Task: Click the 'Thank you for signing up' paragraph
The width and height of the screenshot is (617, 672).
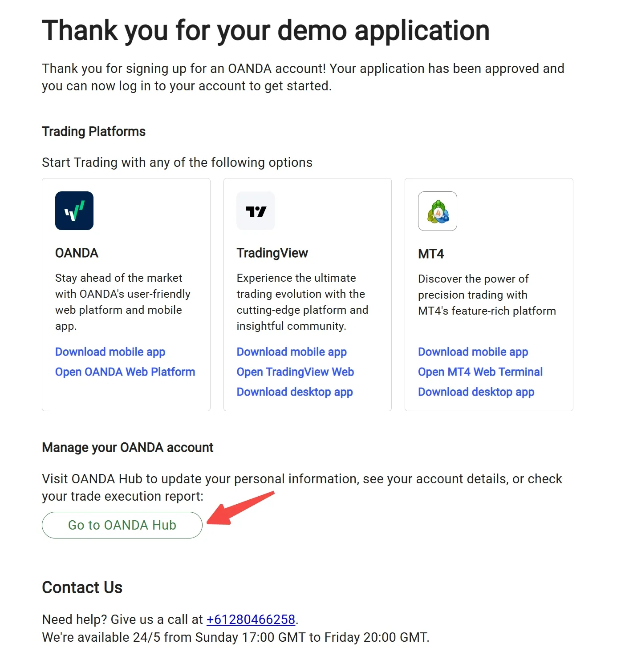Action: 303,77
